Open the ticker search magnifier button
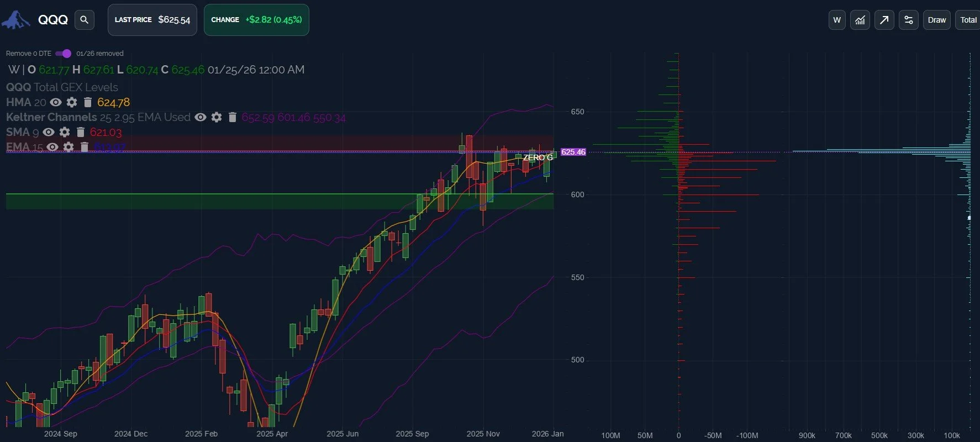Viewport: 980px width, 442px height. [x=84, y=20]
